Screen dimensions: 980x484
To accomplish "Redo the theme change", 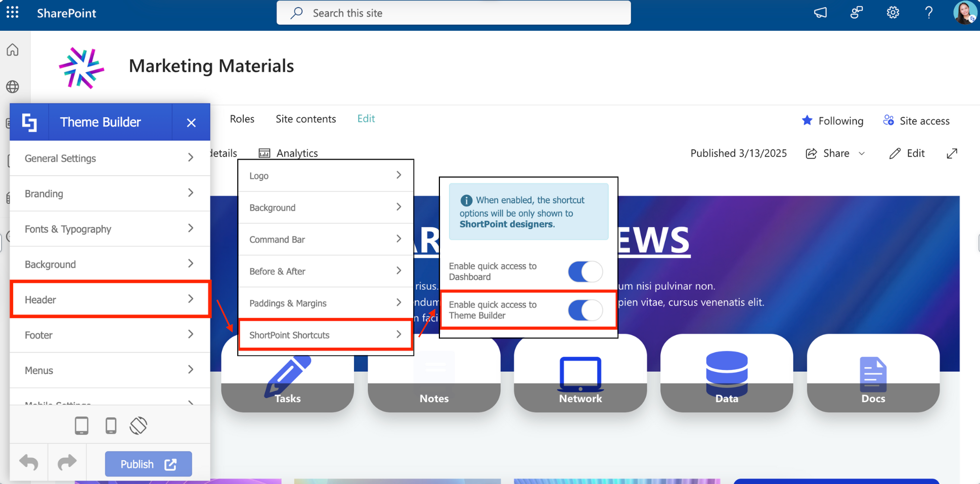I will coord(67,462).
